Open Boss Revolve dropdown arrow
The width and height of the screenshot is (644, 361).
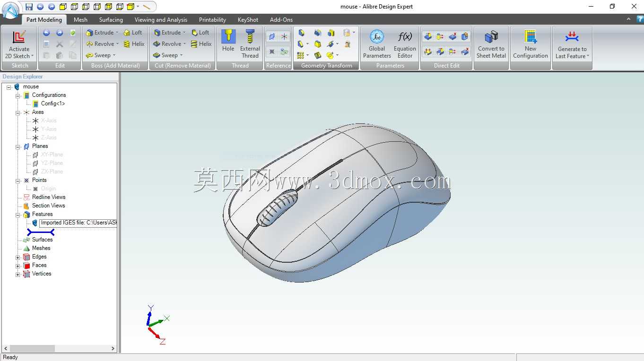click(118, 44)
